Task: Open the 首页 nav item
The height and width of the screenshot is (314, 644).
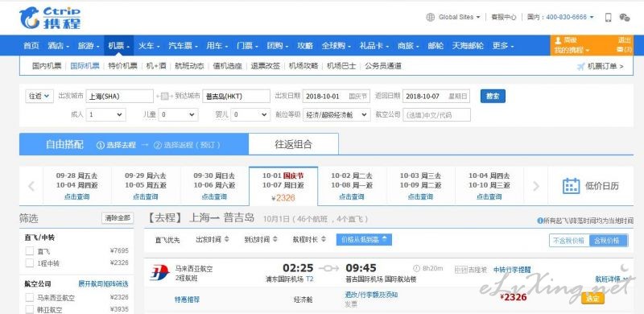Action: (31, 46)
